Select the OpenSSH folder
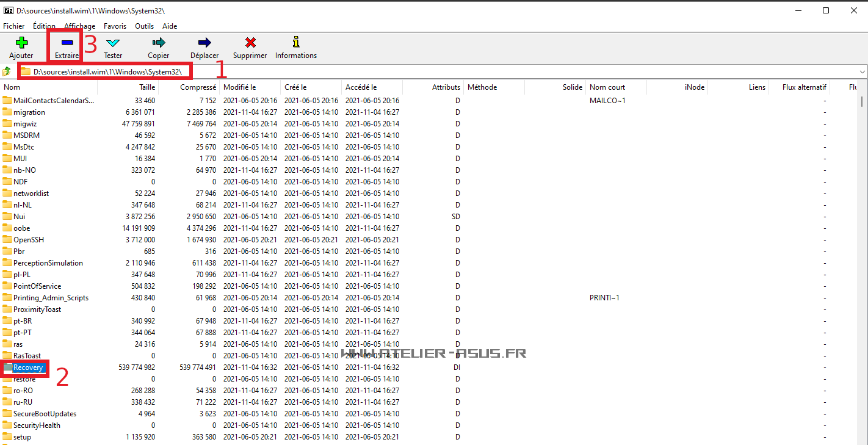Screen dimensions: 868x445 [x=29, y=240]
